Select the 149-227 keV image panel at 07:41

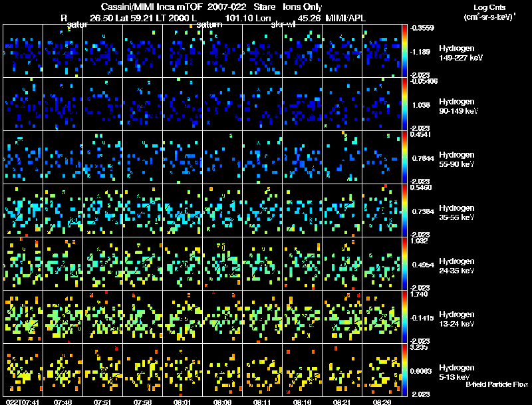point(23,51)
